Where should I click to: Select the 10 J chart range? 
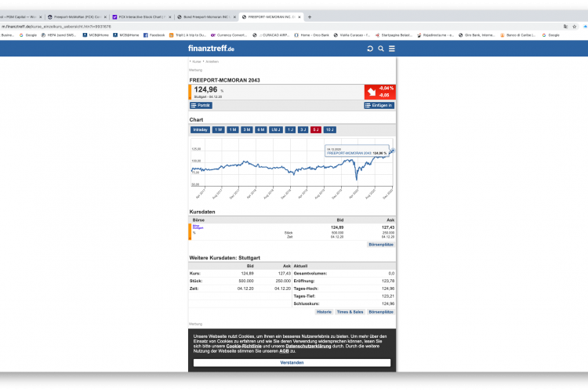329,130
